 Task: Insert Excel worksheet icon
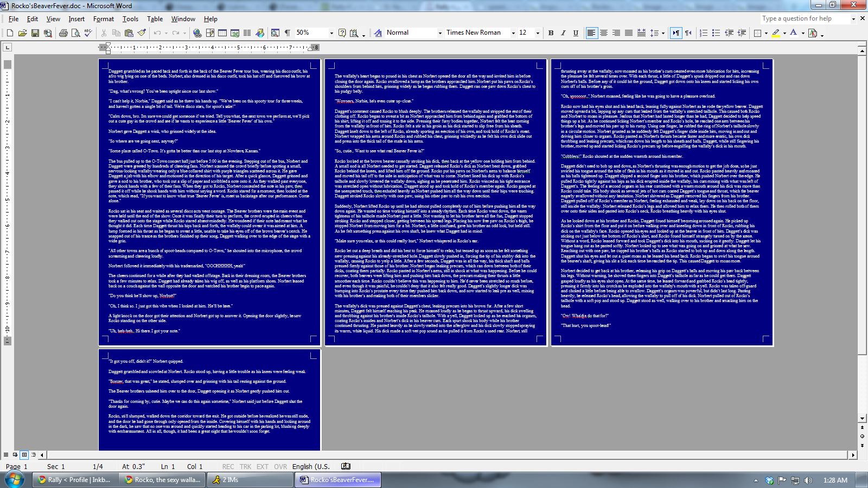tap(235, 33)
